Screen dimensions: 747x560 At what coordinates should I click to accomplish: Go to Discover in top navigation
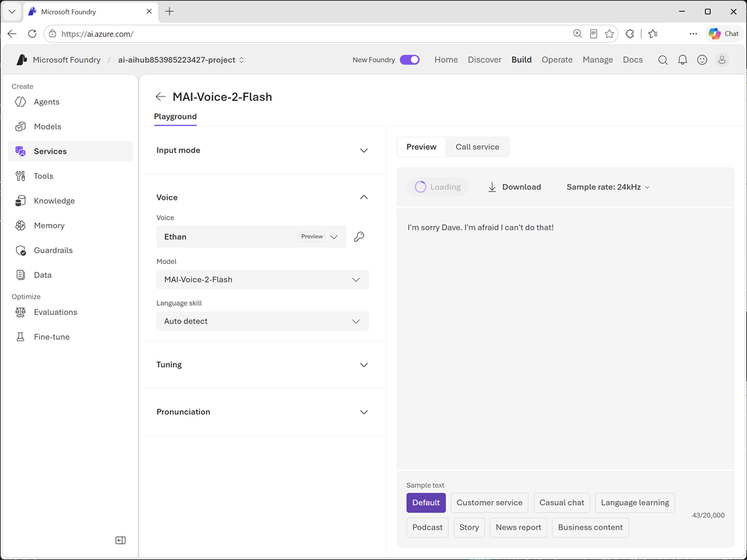[x=485, y=60]
